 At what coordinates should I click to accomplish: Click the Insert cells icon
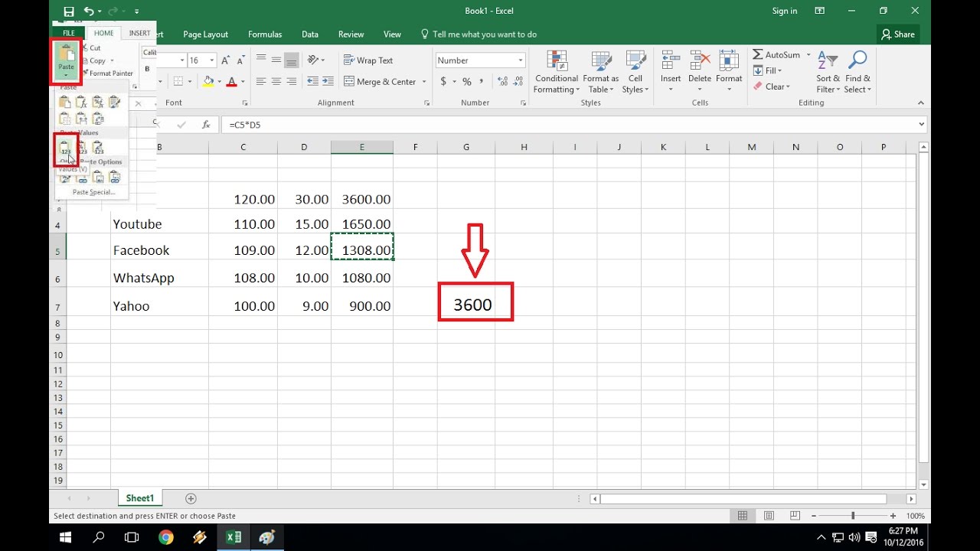(x=671, y=73)
